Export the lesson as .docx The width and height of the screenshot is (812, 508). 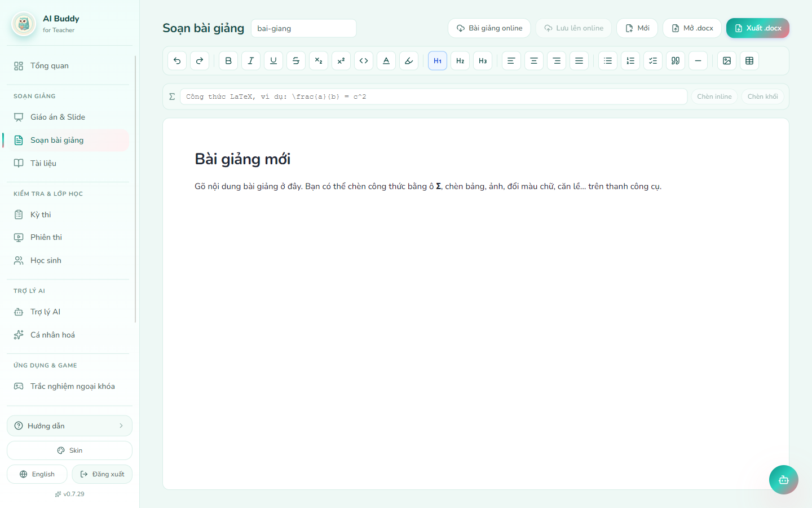pos(758,28)
